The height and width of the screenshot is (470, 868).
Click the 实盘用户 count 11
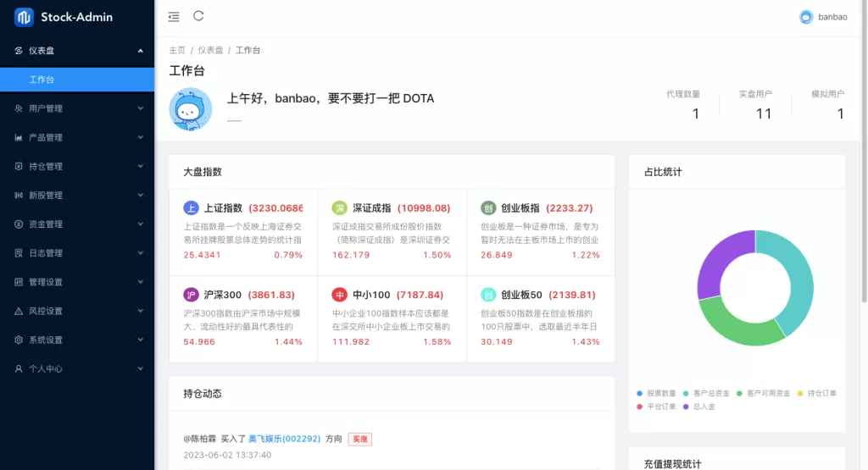point(764,114)
